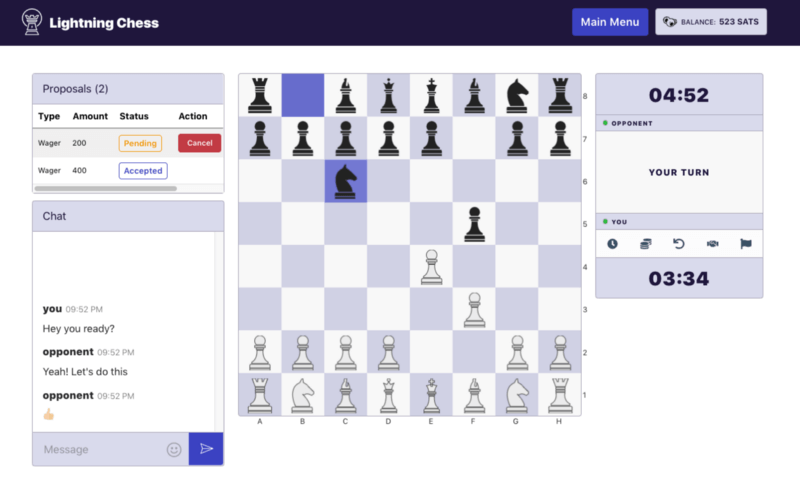Image resolution: width=800 pixels, height=488 pixels.
Task: Open the coins wager icon
Action: (x=645, y=244)
